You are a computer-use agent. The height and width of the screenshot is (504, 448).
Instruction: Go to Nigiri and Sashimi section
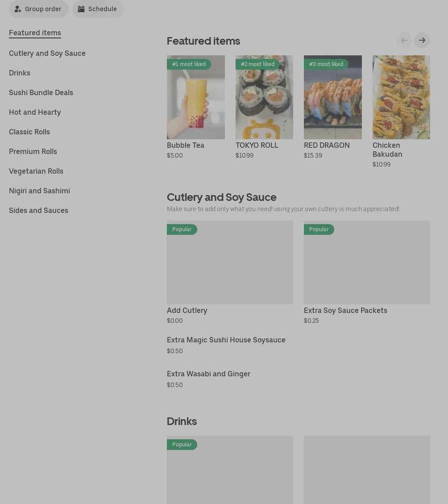point(39,191)
